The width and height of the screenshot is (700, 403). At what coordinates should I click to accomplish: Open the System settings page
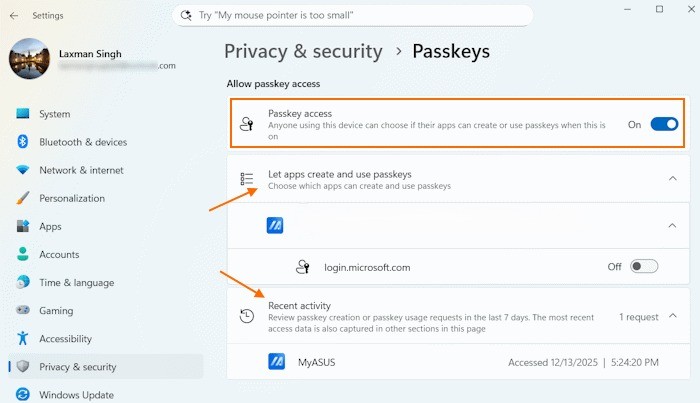click(54, 114)
